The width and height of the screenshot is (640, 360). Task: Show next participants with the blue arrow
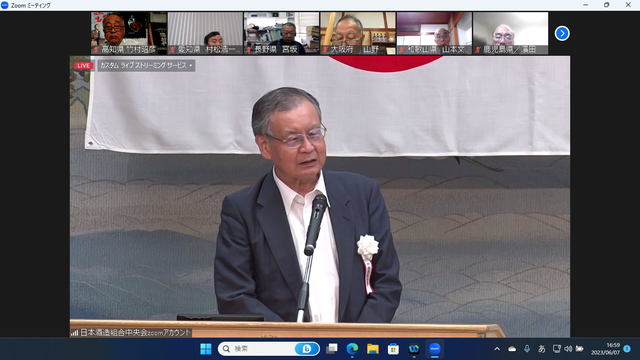coord(562,33)
